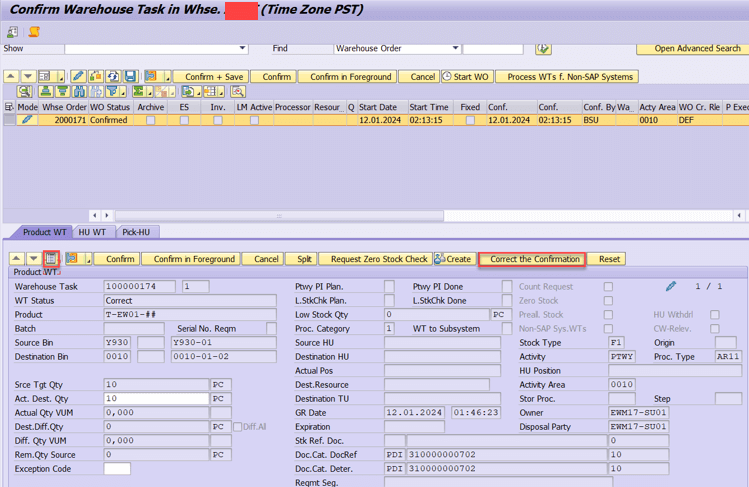749x487 pixels.
Task: Toggle the Fixed checkbox in order row
Action: [x=470, y=120]
